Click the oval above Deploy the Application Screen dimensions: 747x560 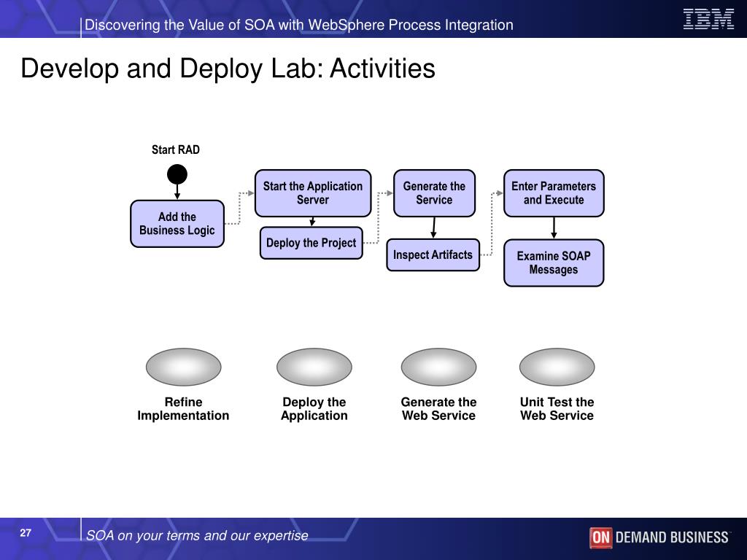coord(314,367)
